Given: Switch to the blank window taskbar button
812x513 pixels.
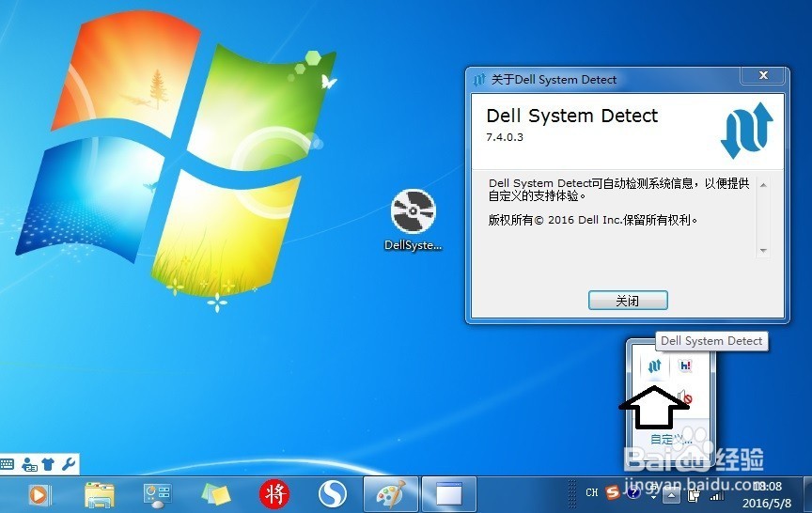Looking at the screenshot, I should click(449, 494).
